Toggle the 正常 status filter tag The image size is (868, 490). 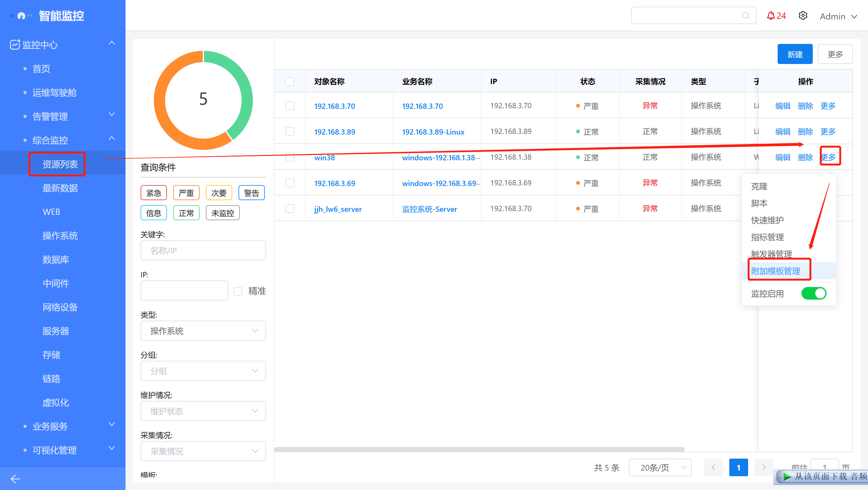point(186,213)
